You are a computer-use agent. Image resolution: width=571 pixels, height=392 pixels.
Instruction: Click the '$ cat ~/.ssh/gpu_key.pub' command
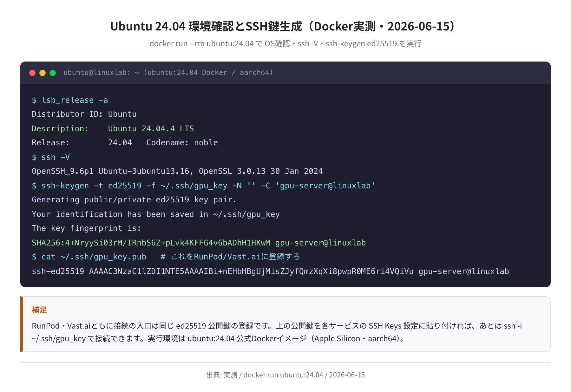(89, 257)
